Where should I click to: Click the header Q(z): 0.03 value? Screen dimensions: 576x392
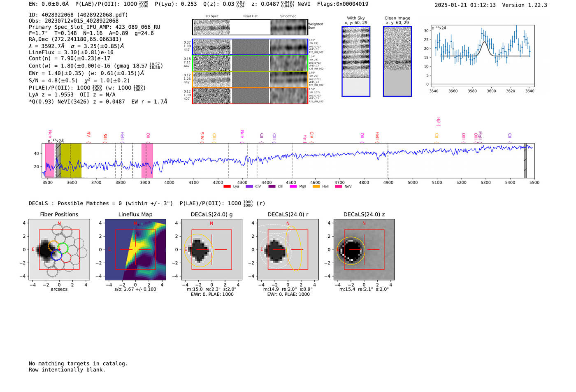click(x=224, y=4)
